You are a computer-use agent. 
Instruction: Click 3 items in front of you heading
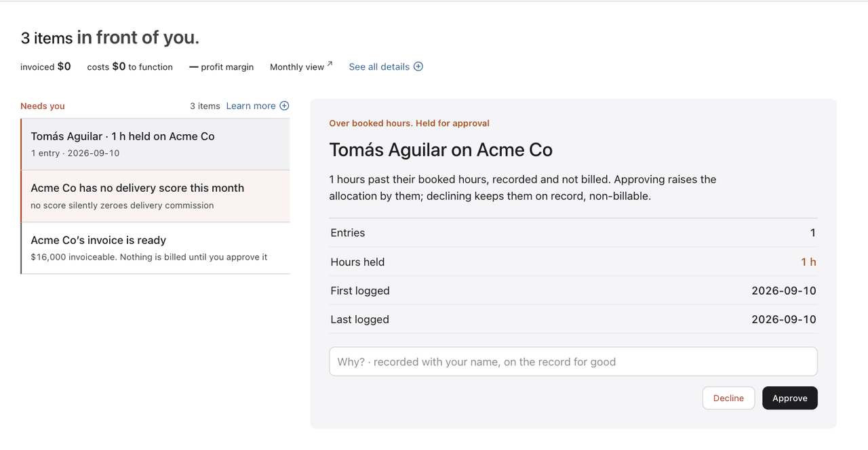[110, 37]
